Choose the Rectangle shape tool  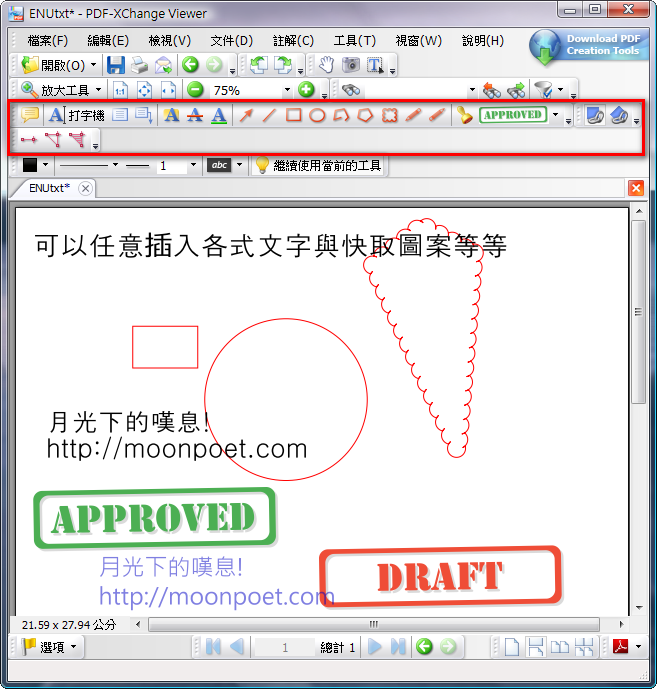(294, 115)
